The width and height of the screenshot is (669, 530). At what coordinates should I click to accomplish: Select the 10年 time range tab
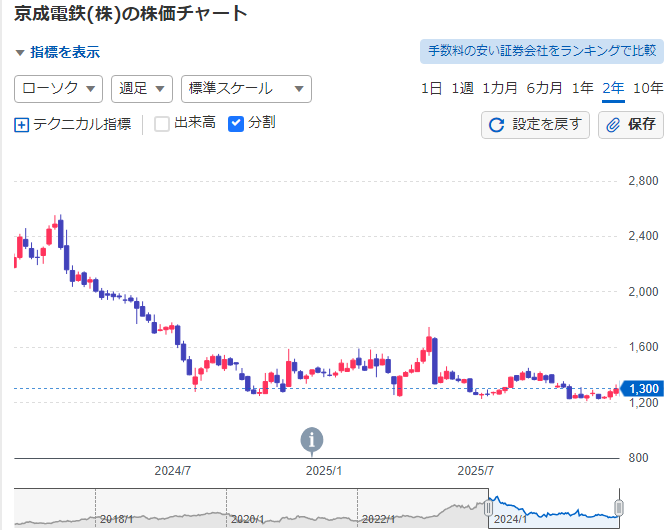click(x=648, y=88)
